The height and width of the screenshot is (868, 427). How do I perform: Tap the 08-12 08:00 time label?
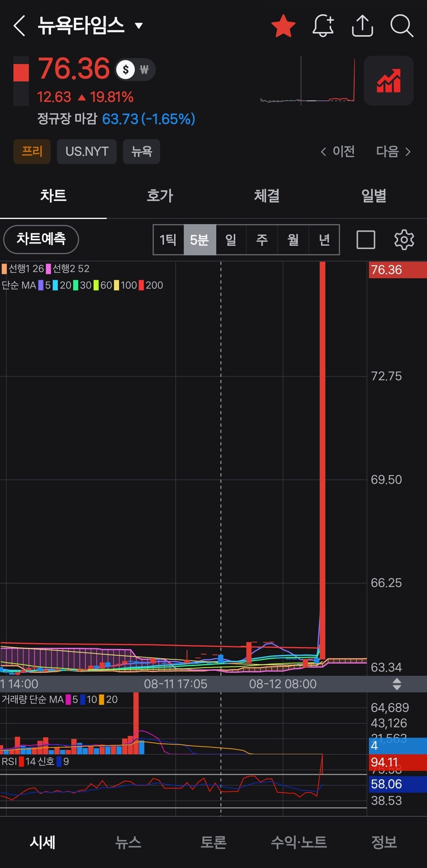283,684
